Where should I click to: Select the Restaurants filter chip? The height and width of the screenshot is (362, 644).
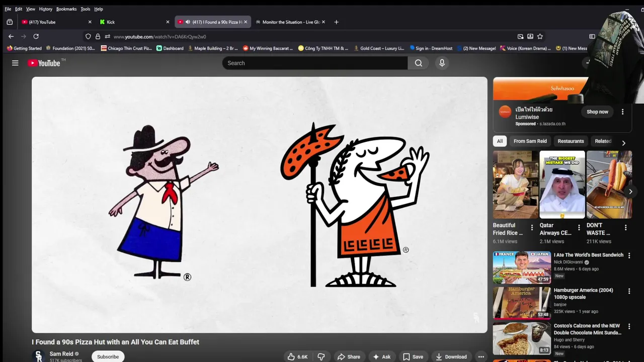(x=571, y=141)
